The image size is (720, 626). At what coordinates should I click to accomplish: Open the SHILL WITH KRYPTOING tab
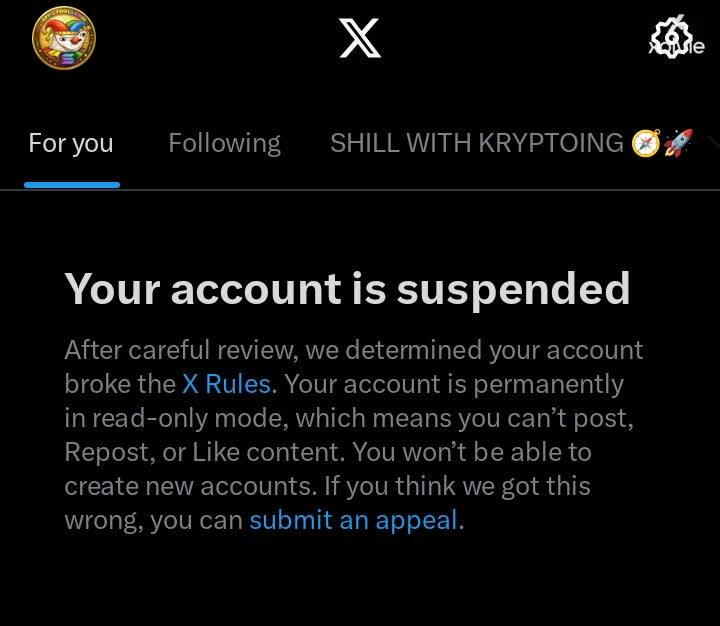[x=477, y=143]
